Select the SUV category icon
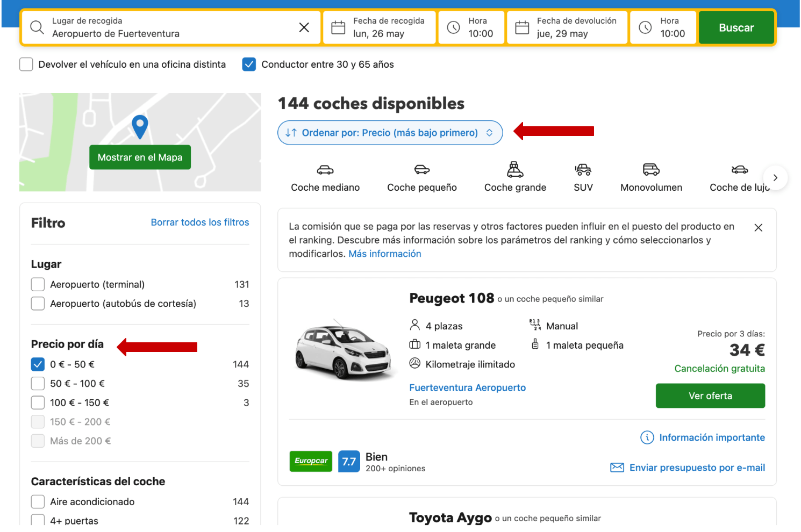Screen dimensions: 801x532 click(583, 170)
